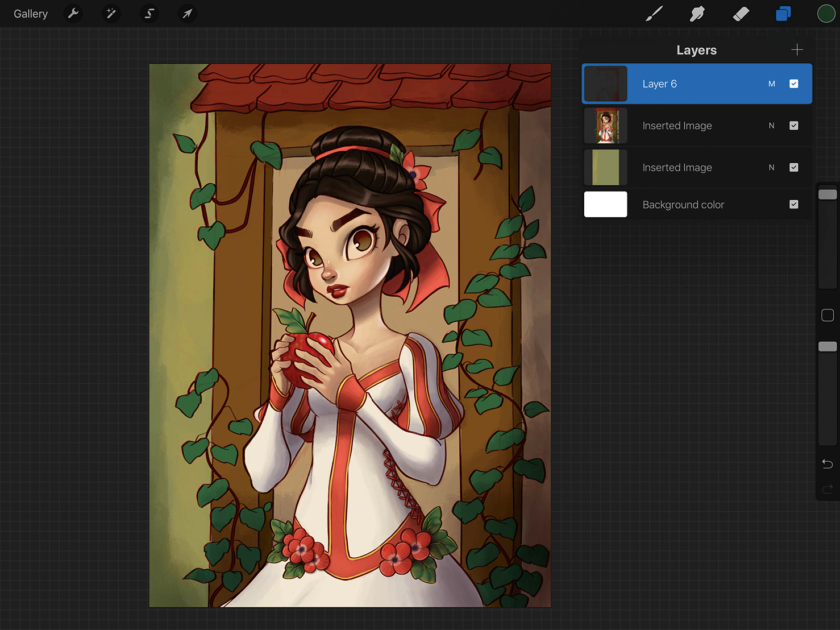Hide the lower Inserted Image layer
Viewport: 840px width, 630px height.
pos(794,167)
